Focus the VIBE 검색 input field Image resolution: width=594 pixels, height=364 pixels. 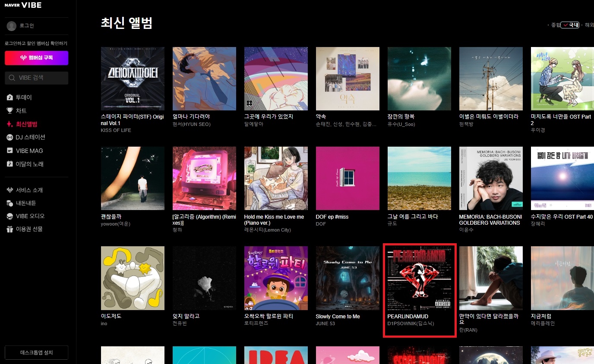click(x=36, y=78)
